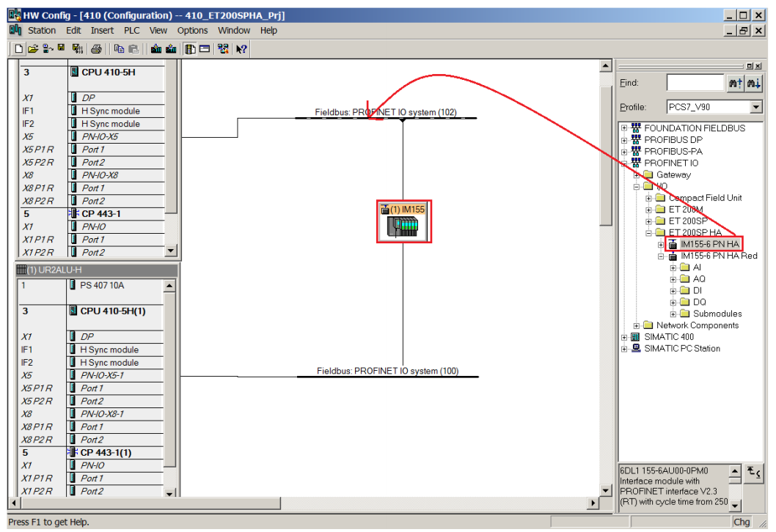Toggle the hardware catalog view button
This screenshot has height=532, width=776.
190,49
